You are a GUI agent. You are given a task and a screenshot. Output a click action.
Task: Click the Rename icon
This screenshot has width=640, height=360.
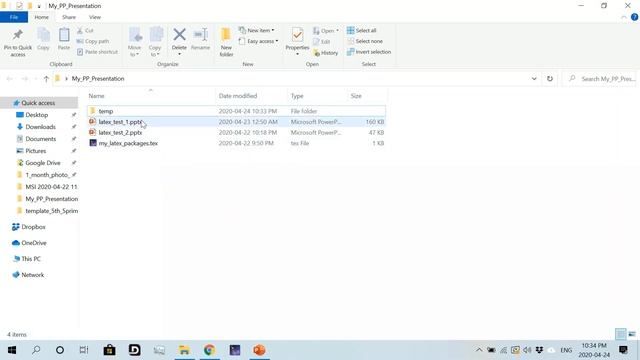[200, 35]
